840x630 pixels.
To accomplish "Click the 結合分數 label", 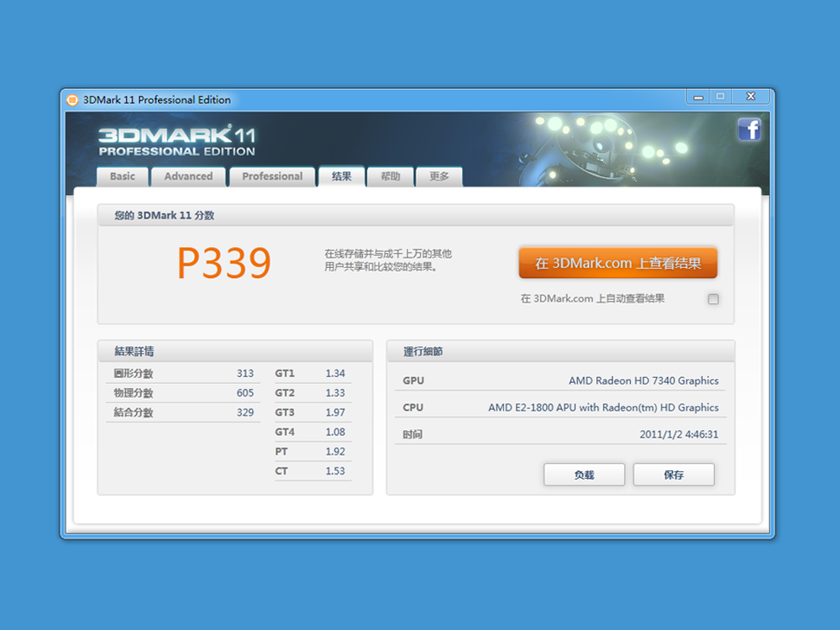I will point(134,412).
